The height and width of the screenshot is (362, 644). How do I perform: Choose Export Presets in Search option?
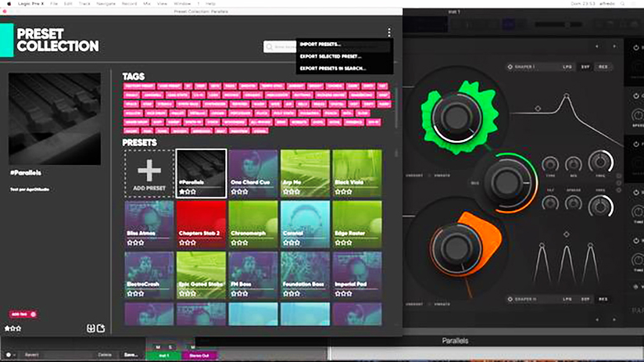click(333, 68)
